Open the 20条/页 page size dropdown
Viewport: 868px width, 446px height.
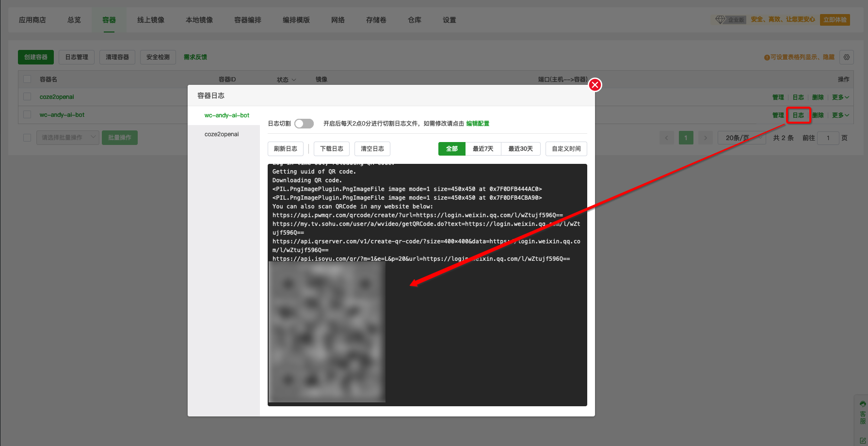[742, 138]
